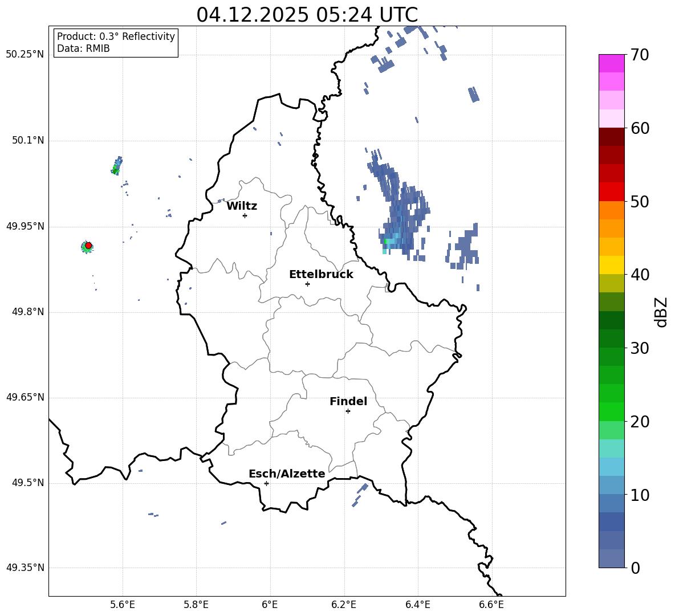Click the cross marker below Esch/Alzette
This screenshot has height=616, width=675.
(x=266, y=483)
